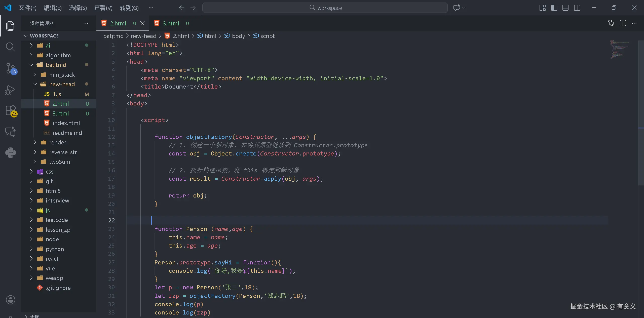This screenshot has height=318, width=644.
Task: Toggle the bottom panel visibility
Action: (x=565, y=8)
